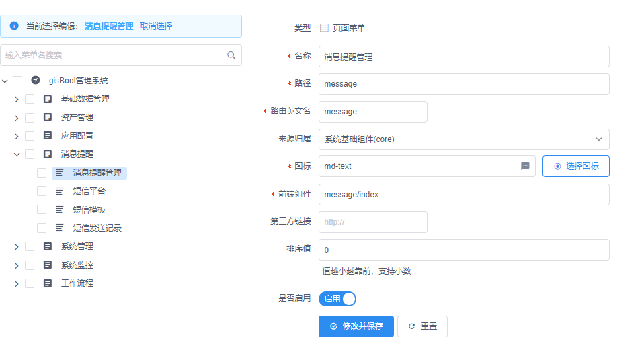The width and height of the screenshot is (644, 346).
Task: Click into the 路由英文名 input field
Action: pyautogui.click(x=373, y=112)
